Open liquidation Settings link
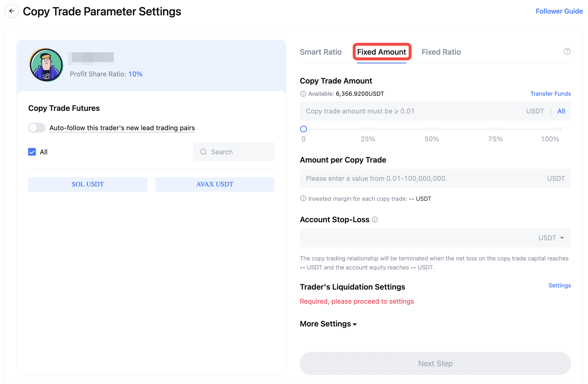The image size is (588, 384). click(x=560, y=285)
